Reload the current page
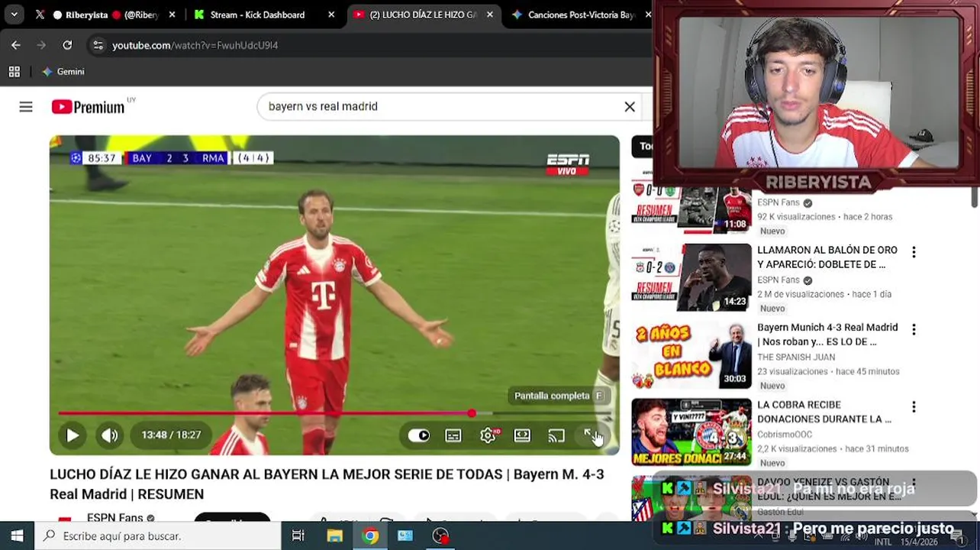Viewport: 980px width, 550px height. coord(67,45)
